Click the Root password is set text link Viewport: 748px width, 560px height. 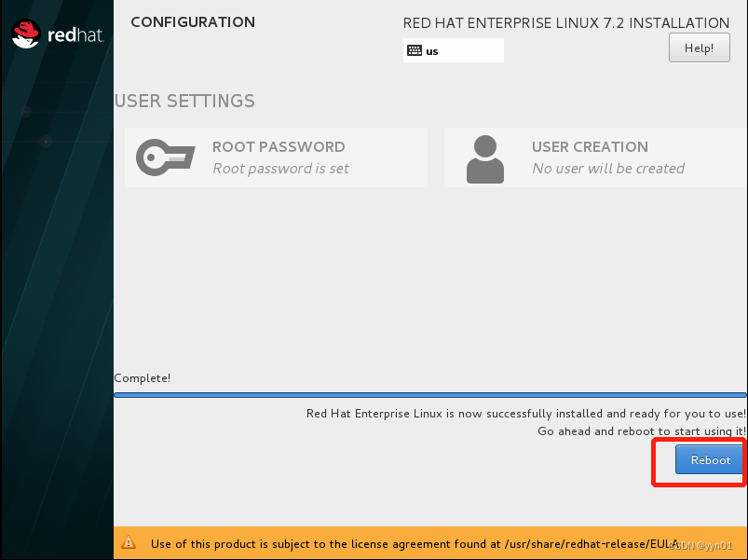coord(279,170)
